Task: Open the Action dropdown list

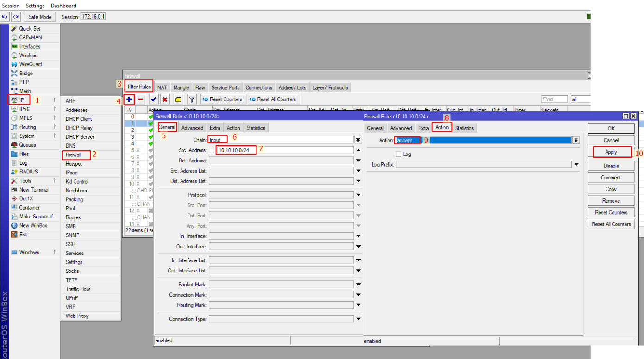Action: [576, 140]
